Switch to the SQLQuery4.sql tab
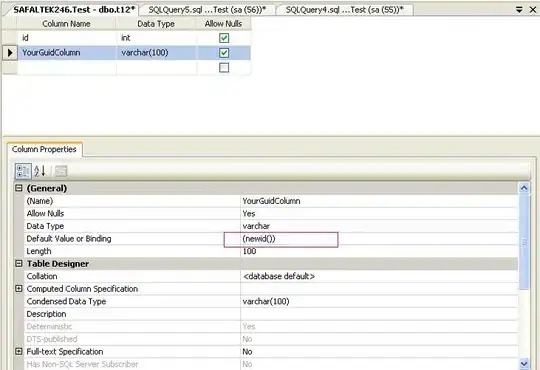 [344, 10]
